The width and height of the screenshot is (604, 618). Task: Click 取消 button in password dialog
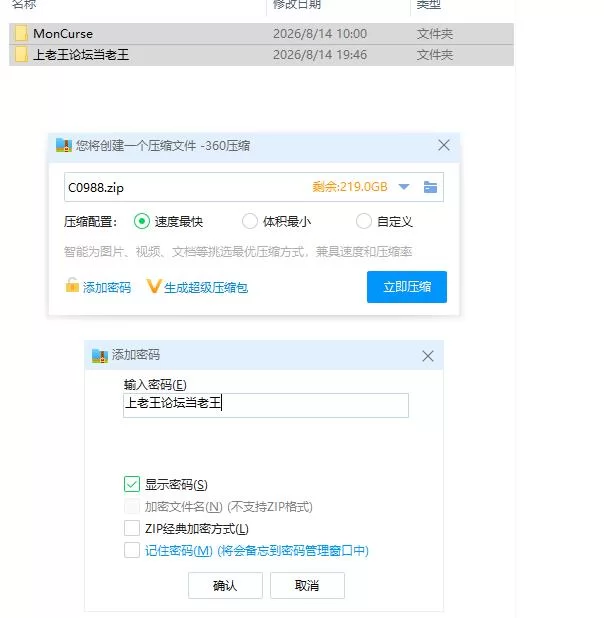[x=307, y=586]
